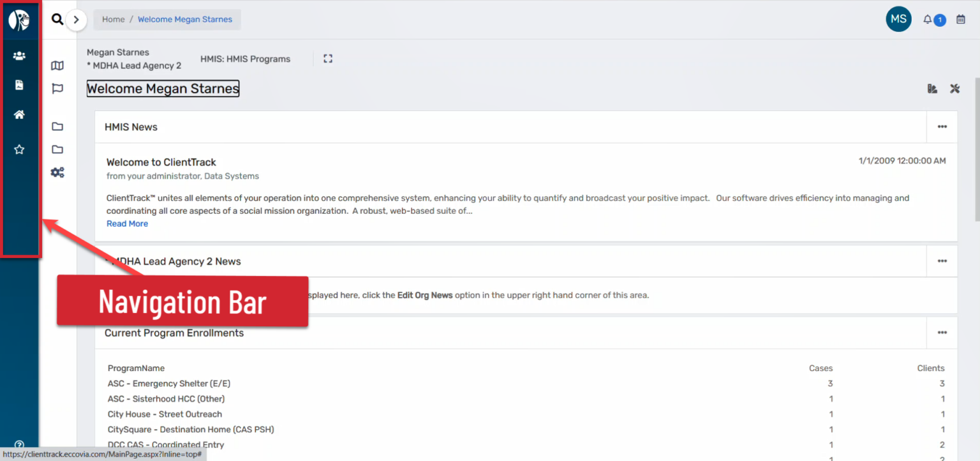The width and height of the screenshot is (980, 461).
Task: Click the Welcome Megan Starnes title field
Action: [x=163, y=88]
